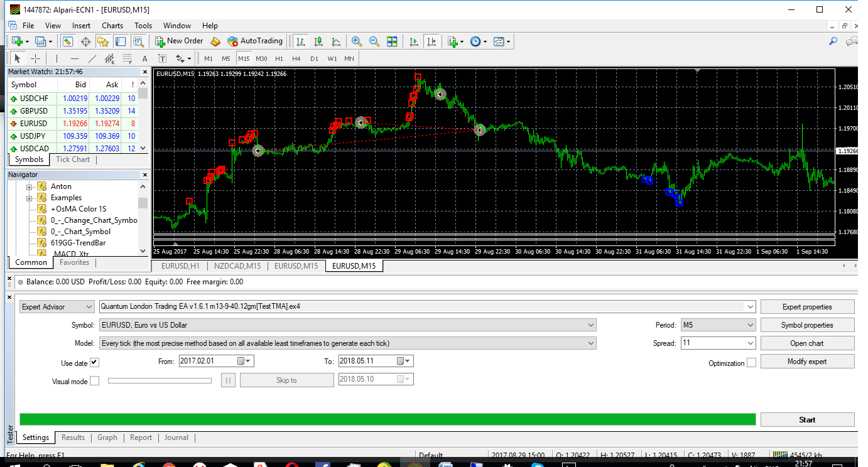868x467 pixels.
Task: Open the Spread dropdown
Action: (749, 343)
